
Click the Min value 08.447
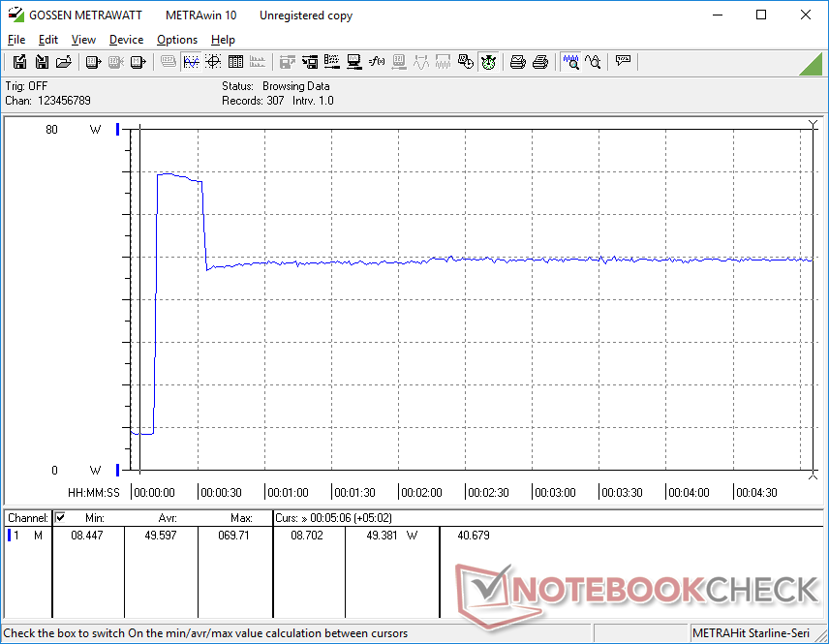(87, 536)
